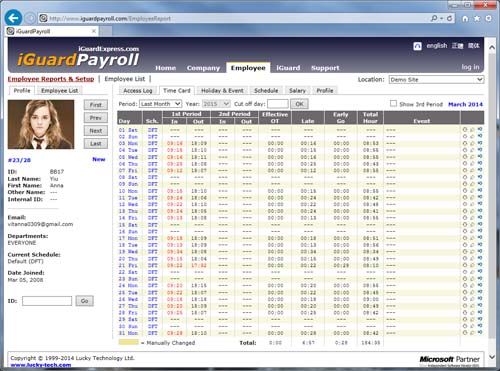Click the 21 Fri day link
The image size is (500, 371).
click(128, 265)
